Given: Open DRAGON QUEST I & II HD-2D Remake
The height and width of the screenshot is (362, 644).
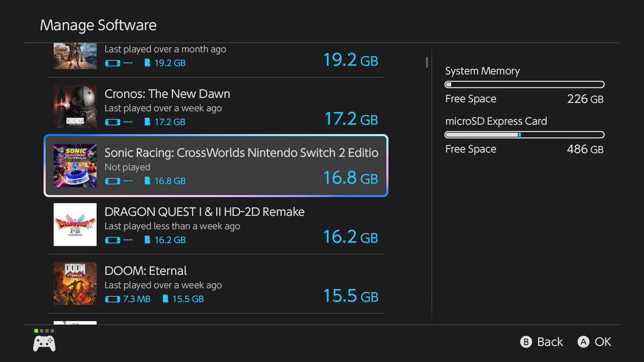Looking at the screenshot, I should point(204,212).
